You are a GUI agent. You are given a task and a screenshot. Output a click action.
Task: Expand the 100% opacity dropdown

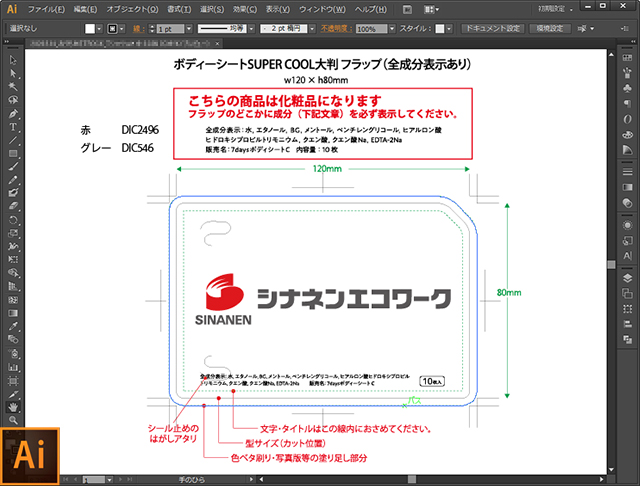392,29
